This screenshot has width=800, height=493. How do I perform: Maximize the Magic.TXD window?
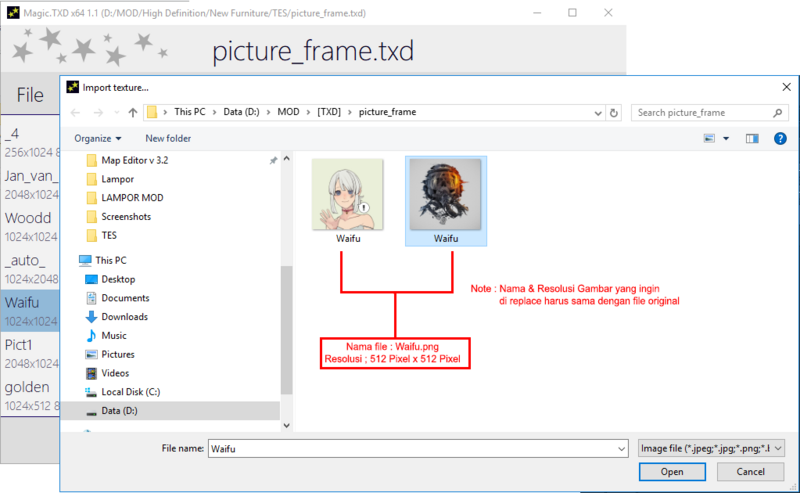pos(572,13)
